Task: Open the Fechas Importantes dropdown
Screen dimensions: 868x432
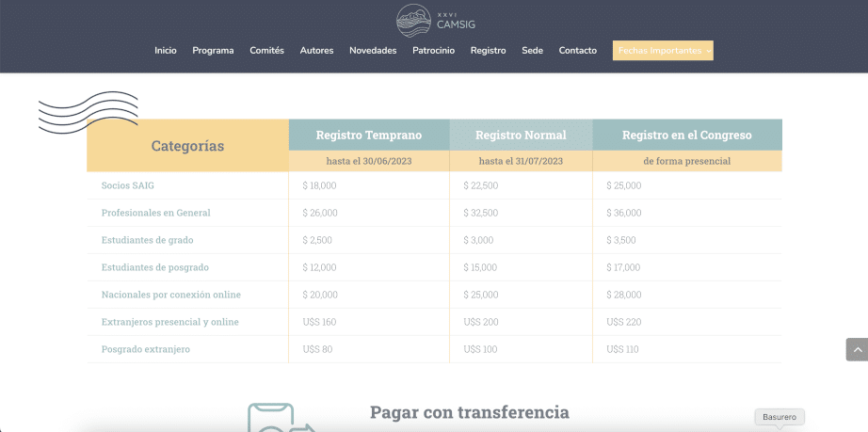Action: point(663,51)
